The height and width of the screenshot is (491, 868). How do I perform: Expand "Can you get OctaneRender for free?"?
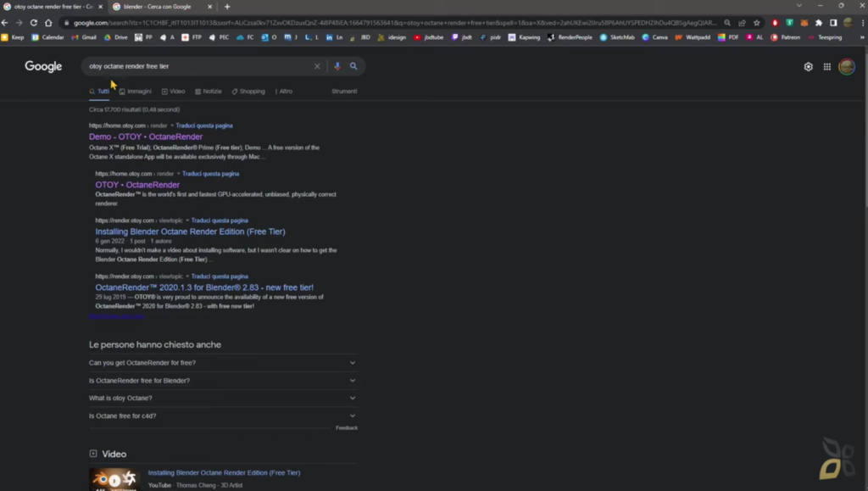[223, 363]
